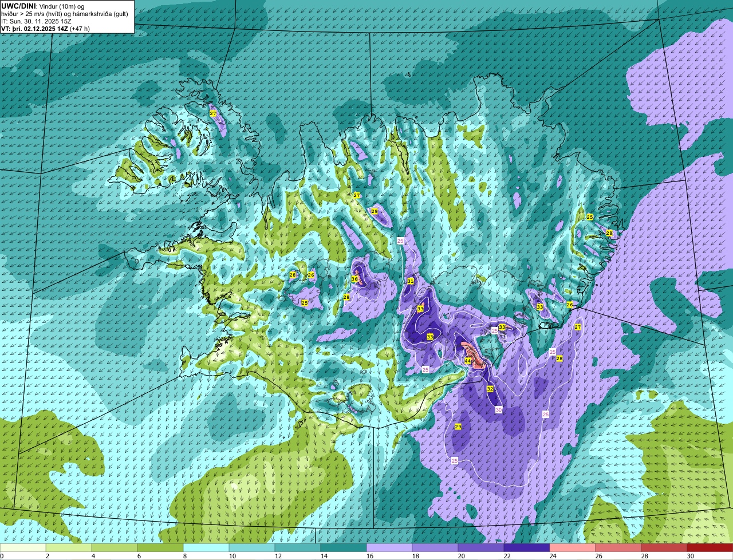This screenshot has height=560, width=733.
Task: Click the 24–26 m/s light pink legend swatch
Action: tap(573, 548)
